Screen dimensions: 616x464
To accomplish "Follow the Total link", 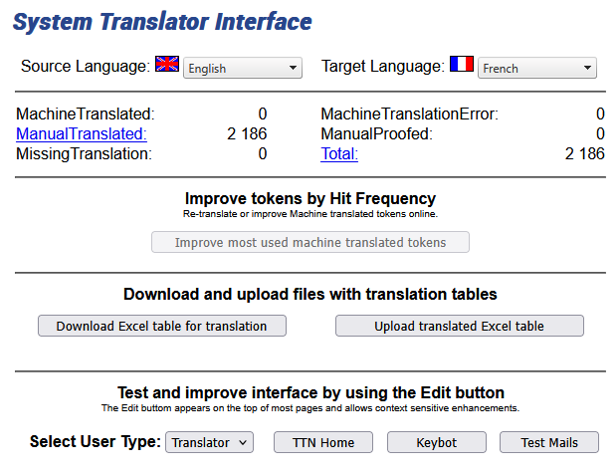I will [x=339, y=154].
